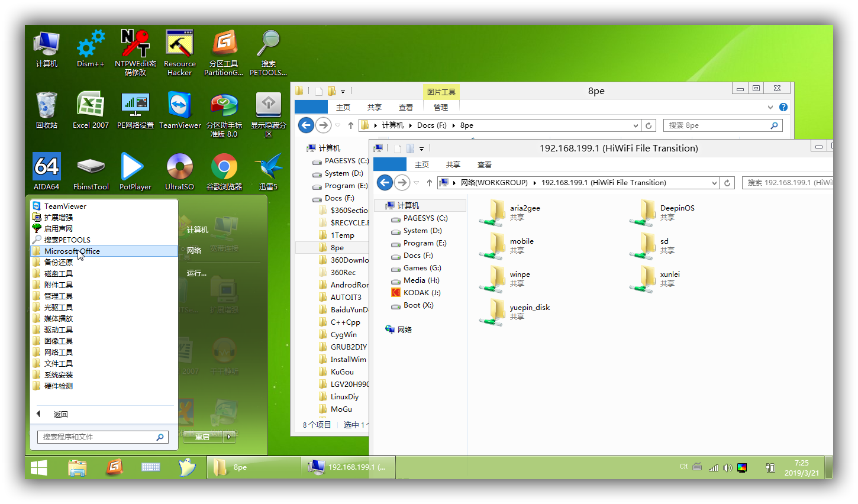
Task: Open 分区助手标准版 8.0 icon
Action: 224,115
